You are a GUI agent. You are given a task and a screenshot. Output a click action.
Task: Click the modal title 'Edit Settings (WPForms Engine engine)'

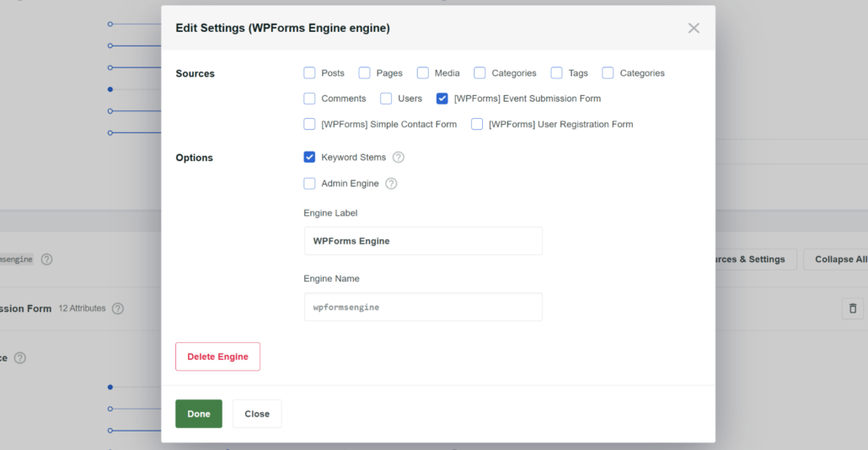point(283,28)
